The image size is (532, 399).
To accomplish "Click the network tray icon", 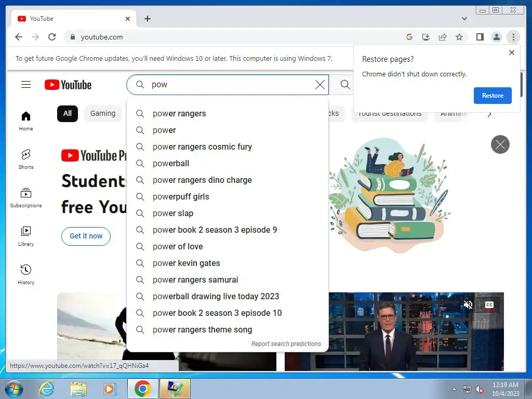I will 467,390.
